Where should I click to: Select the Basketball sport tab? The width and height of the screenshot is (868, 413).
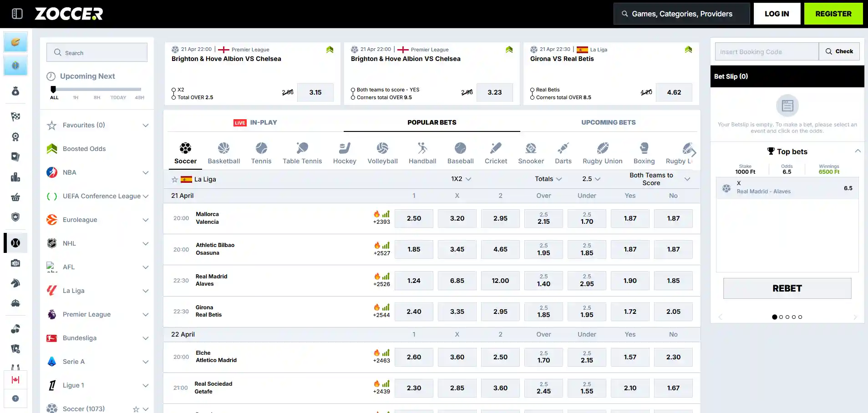pyautogui.click(x=224, y=154)
